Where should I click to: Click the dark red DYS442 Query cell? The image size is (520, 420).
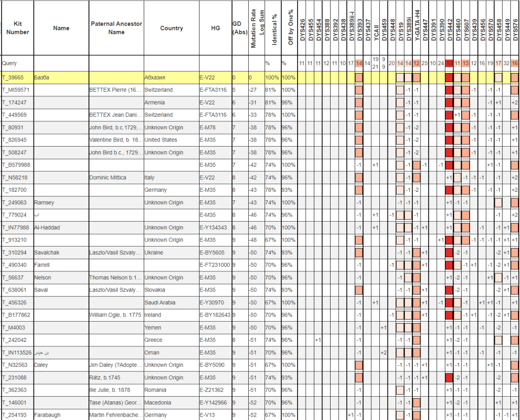(449, 63)
